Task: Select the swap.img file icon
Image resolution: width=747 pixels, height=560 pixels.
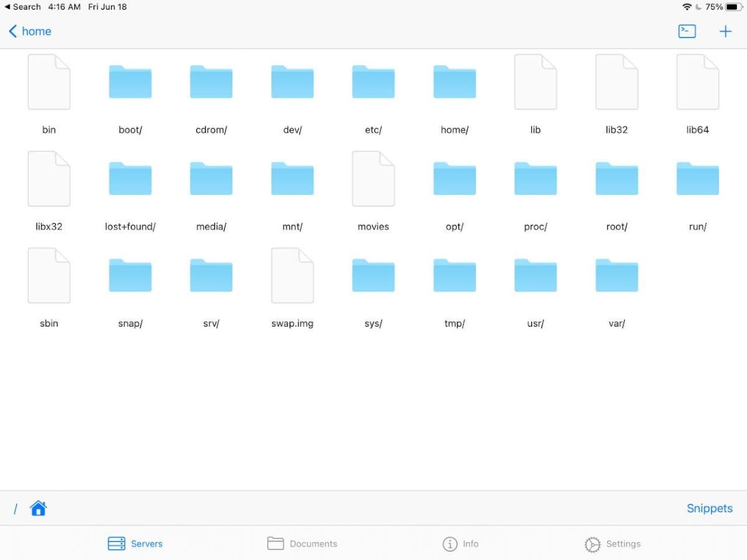Action: point(293,276)
